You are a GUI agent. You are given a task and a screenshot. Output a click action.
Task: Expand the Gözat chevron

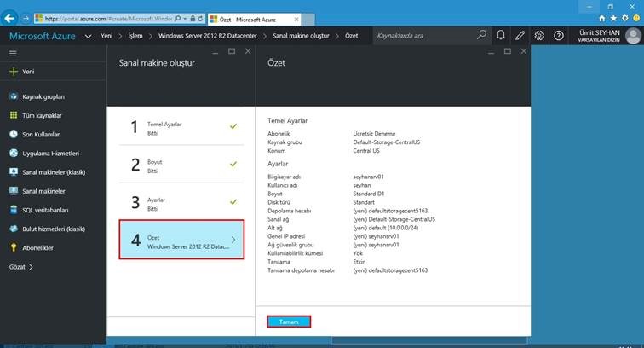click(31, 267)
